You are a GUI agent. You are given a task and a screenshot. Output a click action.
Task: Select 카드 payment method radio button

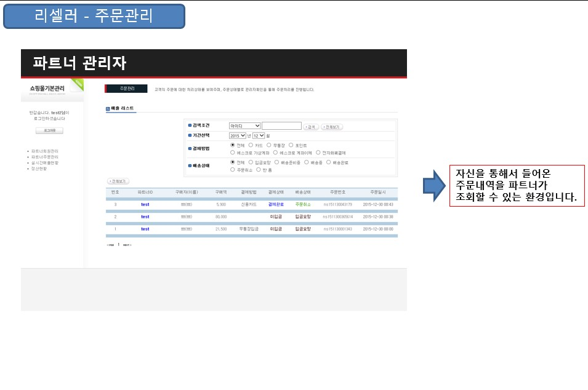(x=251, y=145)
